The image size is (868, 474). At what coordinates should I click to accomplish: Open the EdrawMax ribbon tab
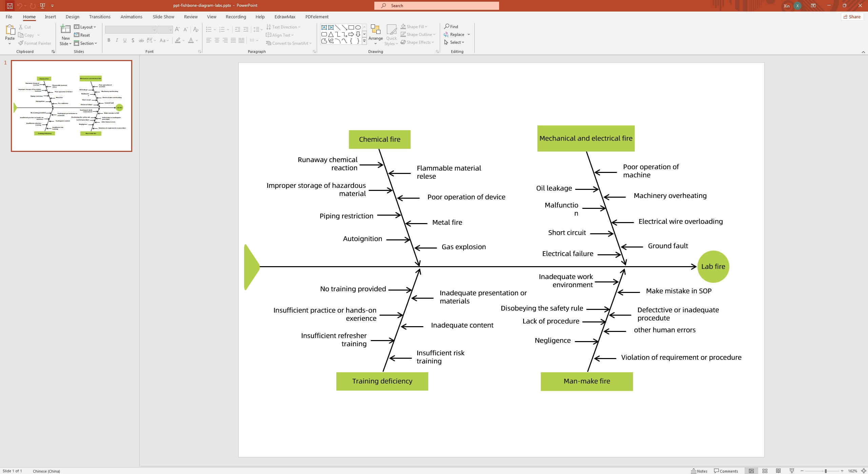click(x=284, y=17)
